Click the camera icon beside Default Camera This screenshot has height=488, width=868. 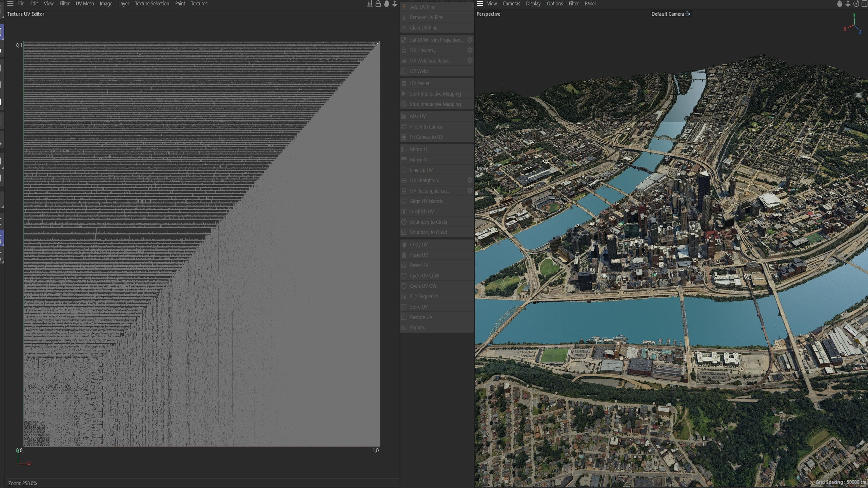tap(688, 14)
